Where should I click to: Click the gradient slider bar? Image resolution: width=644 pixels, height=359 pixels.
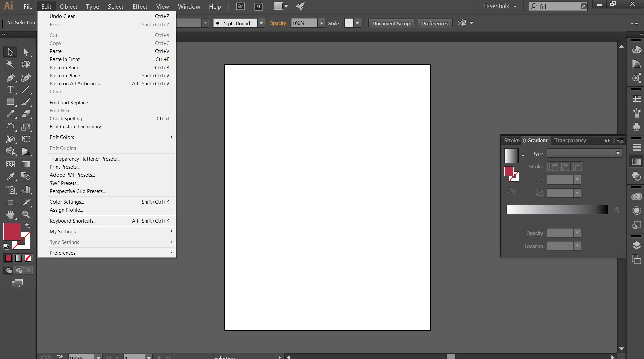[x=557, y=210]
